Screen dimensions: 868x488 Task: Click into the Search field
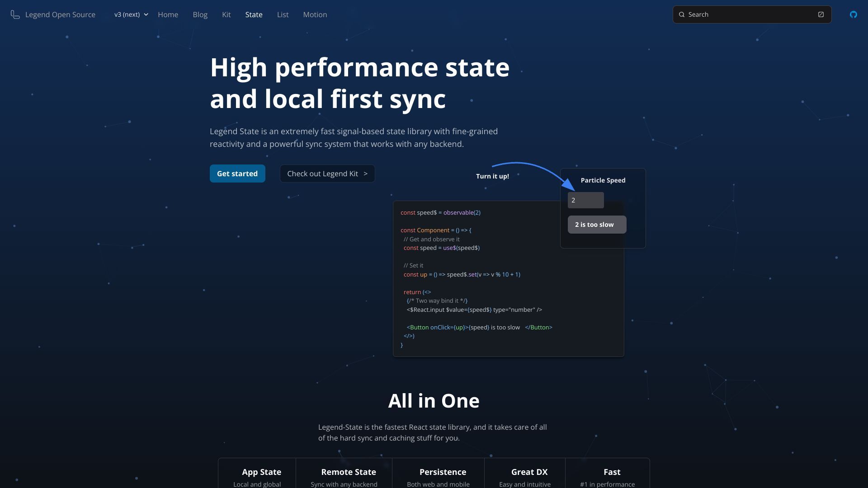(752, 14)
